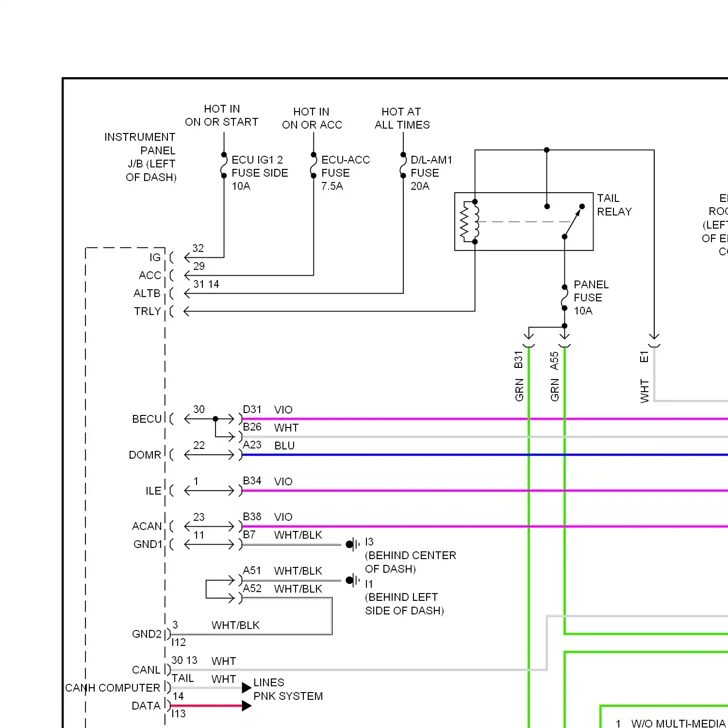Click the I3 ground symbol
The width and height of the screenshot is (728, 728).
pyautogui.click(x=353, y=545)
